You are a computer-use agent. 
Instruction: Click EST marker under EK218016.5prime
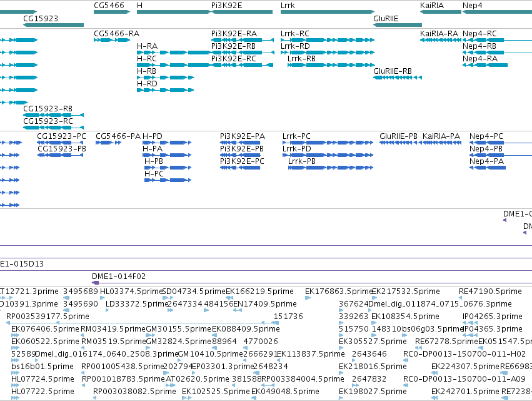point(341,373)
